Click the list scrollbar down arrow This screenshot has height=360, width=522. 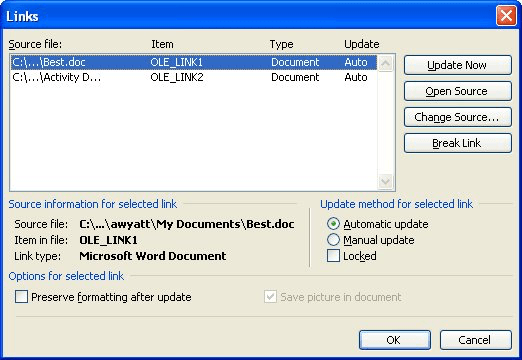pos(386,181)
